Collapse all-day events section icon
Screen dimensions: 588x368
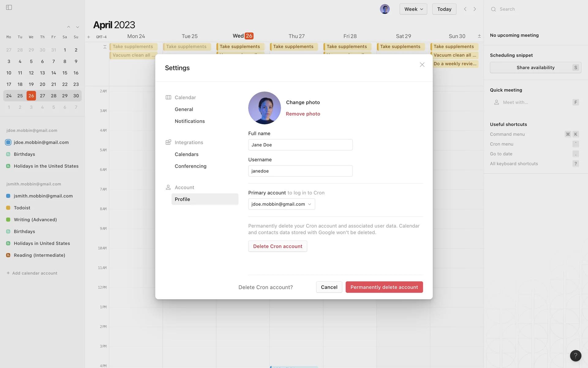(105, 47)
